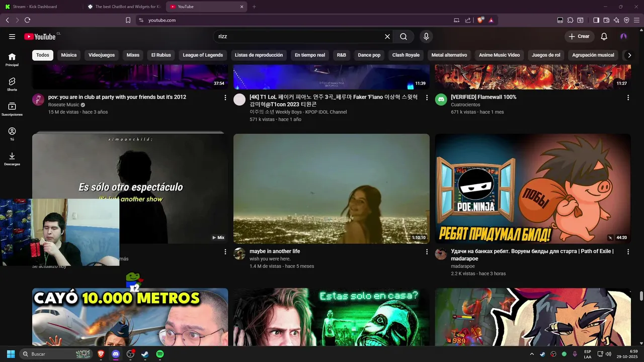The width and height of the screenshot is (644, 362).
Task: Select the 'League of Legends' filter chip
Action: point(203,55)
